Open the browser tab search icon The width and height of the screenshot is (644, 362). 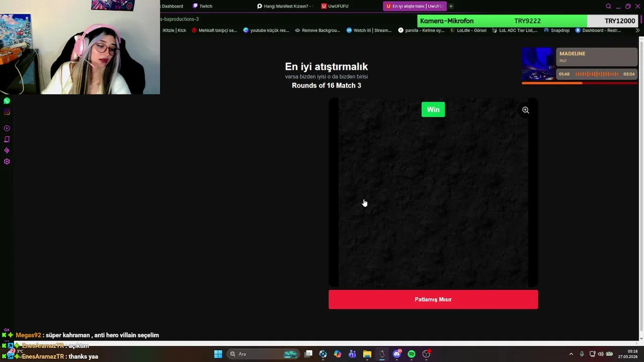tap(608, 6)
